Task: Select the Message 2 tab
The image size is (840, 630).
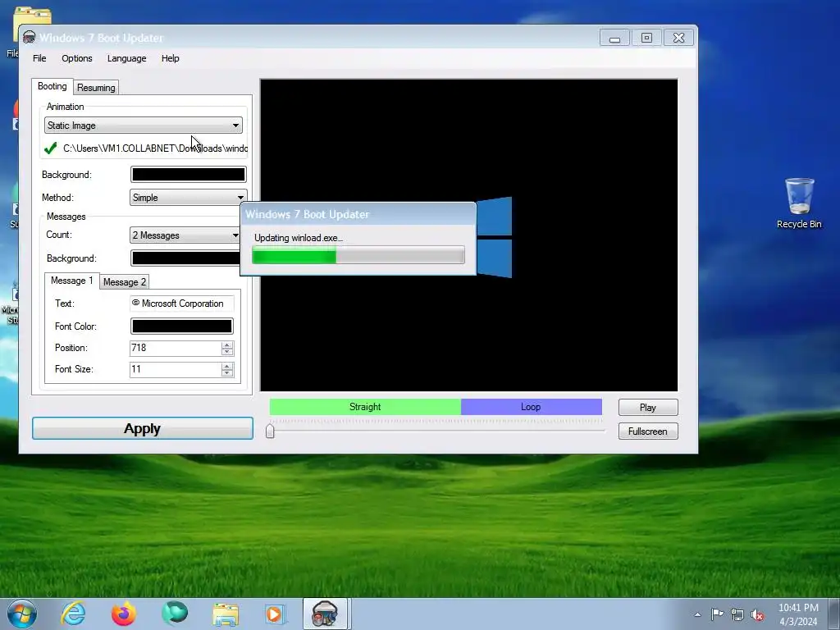Action: point(125,282)
